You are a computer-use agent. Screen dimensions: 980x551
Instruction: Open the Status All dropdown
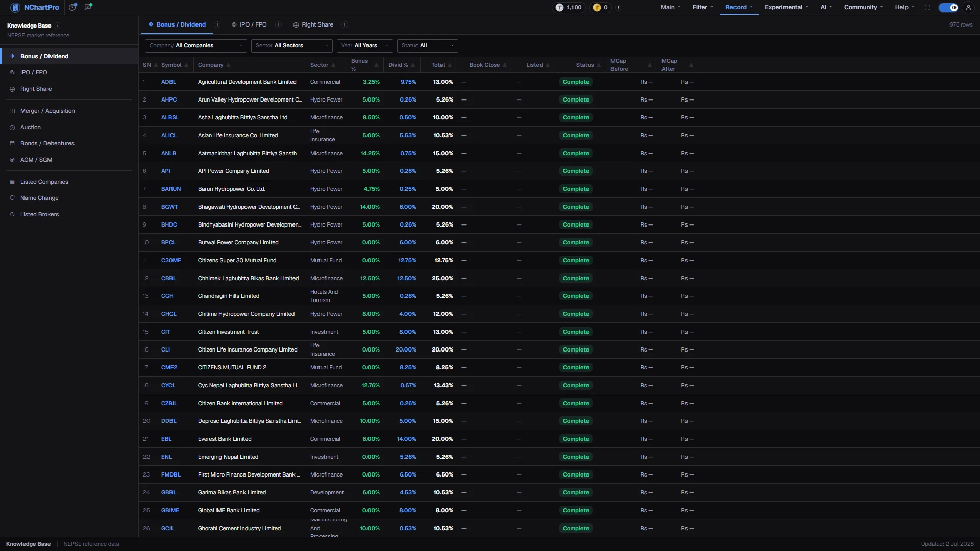coord(428,46)
